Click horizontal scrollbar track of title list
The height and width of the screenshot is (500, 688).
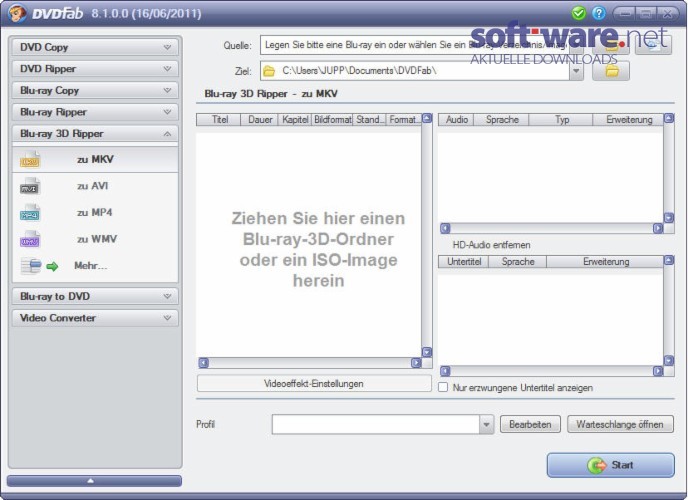(310, 363)
